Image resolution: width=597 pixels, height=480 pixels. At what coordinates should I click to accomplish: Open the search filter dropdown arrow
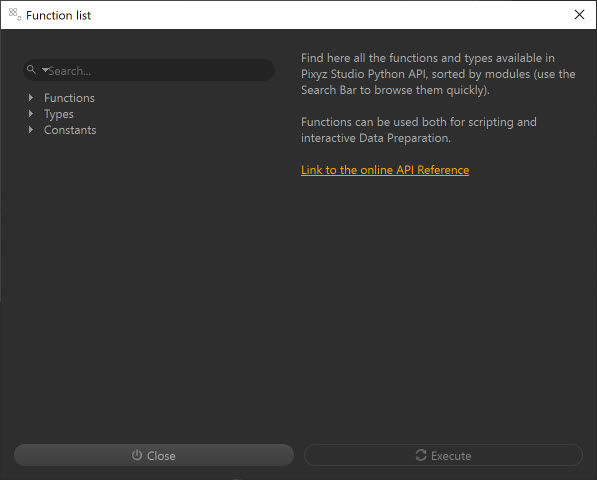45,70
